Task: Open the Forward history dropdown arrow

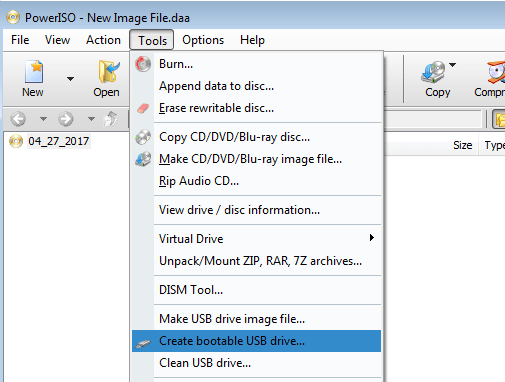Action: click(91, 119)
